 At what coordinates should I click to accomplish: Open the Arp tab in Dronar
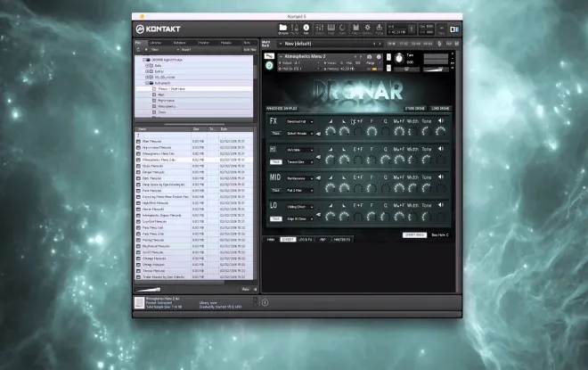pyautogui.click(x=323, y=240)
